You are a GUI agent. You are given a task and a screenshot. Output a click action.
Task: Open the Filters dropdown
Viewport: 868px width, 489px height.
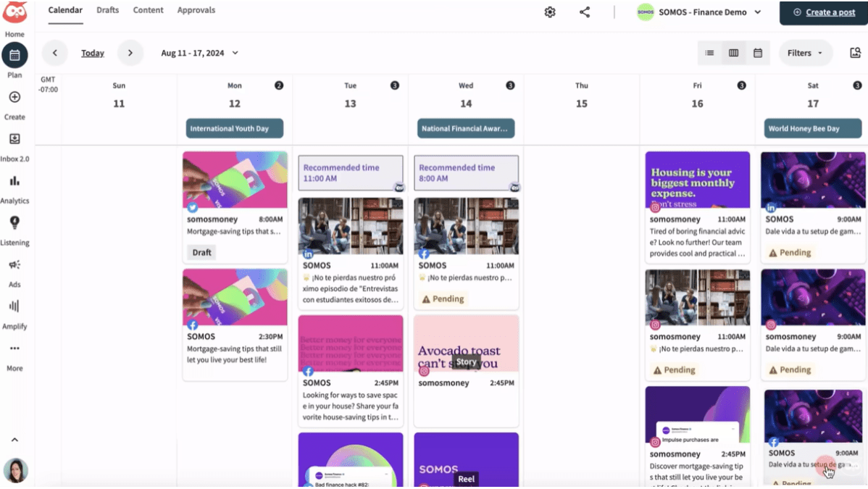pos(804,52)
